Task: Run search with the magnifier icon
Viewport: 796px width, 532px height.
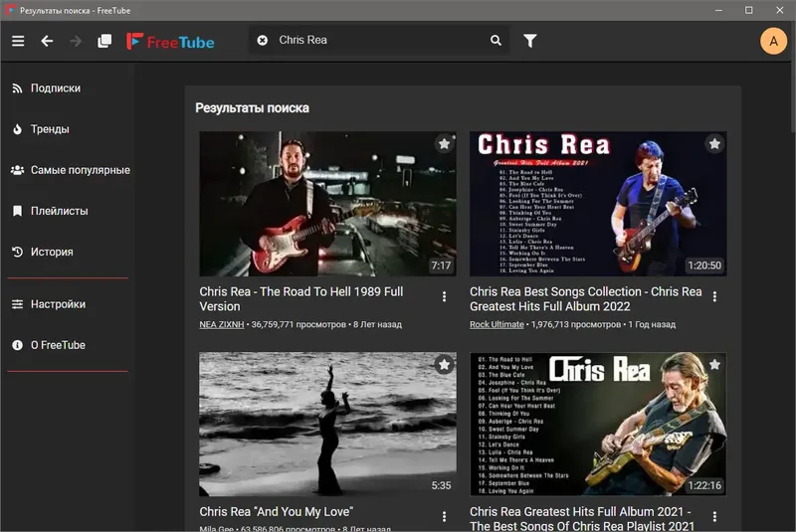Action: [x=496, y=40]
